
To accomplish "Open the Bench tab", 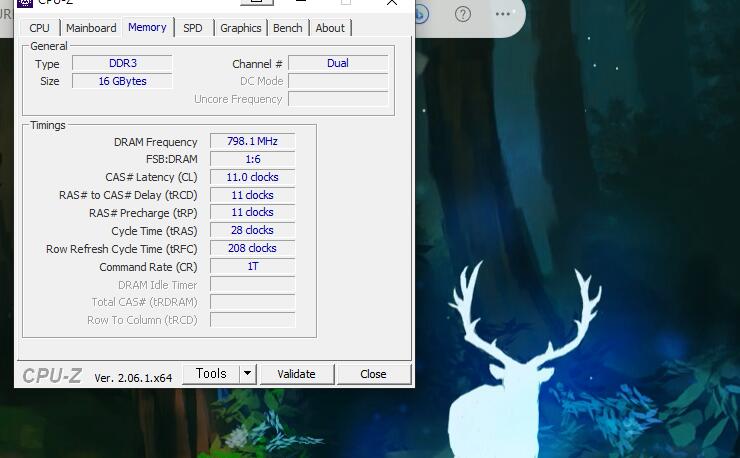I will [288, 28].
